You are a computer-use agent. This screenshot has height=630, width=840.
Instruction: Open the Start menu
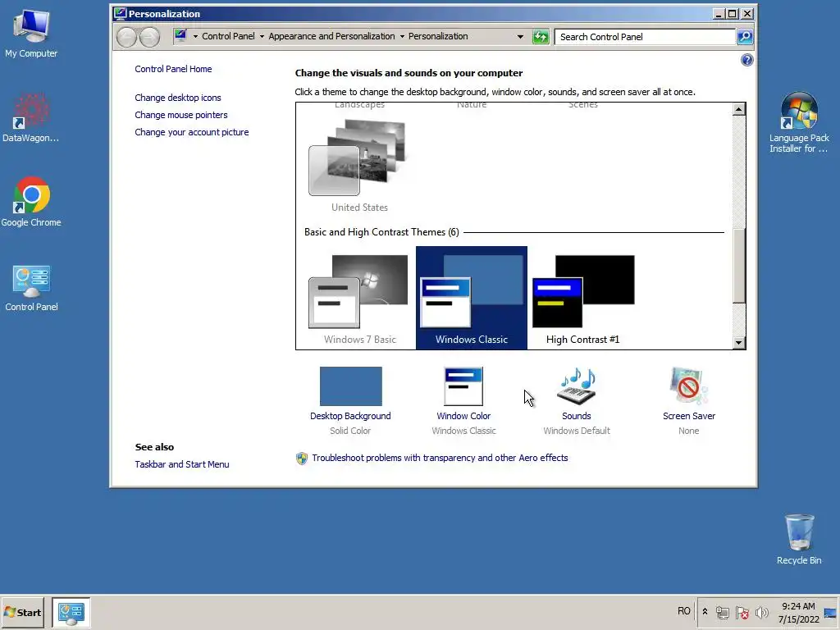pos(22,612)
